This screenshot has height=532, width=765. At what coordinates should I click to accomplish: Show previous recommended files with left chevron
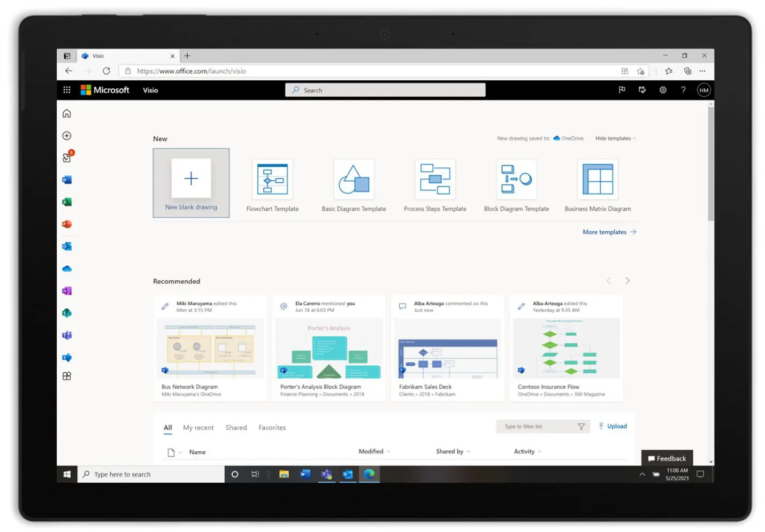pyautogui.click(x=608, y=281)
